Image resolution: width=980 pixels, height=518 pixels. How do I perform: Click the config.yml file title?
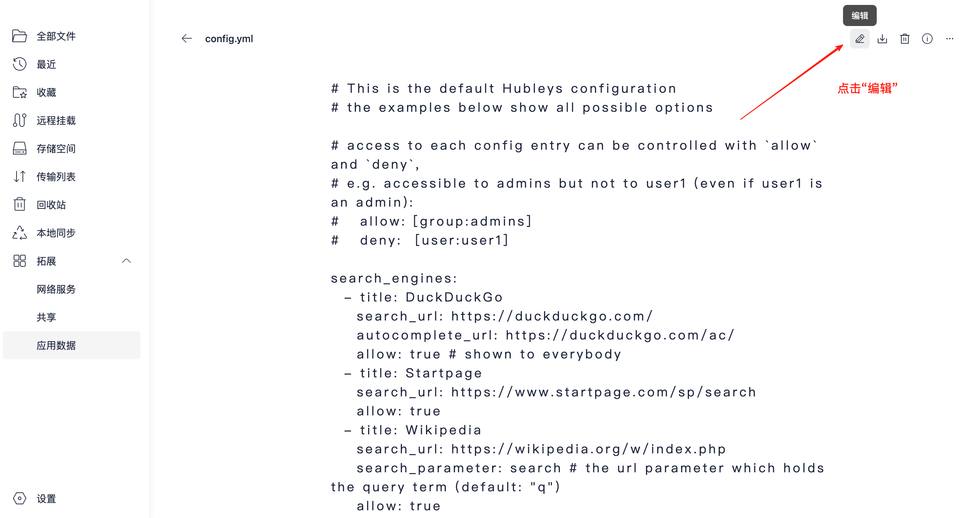(x=229, y=39)
